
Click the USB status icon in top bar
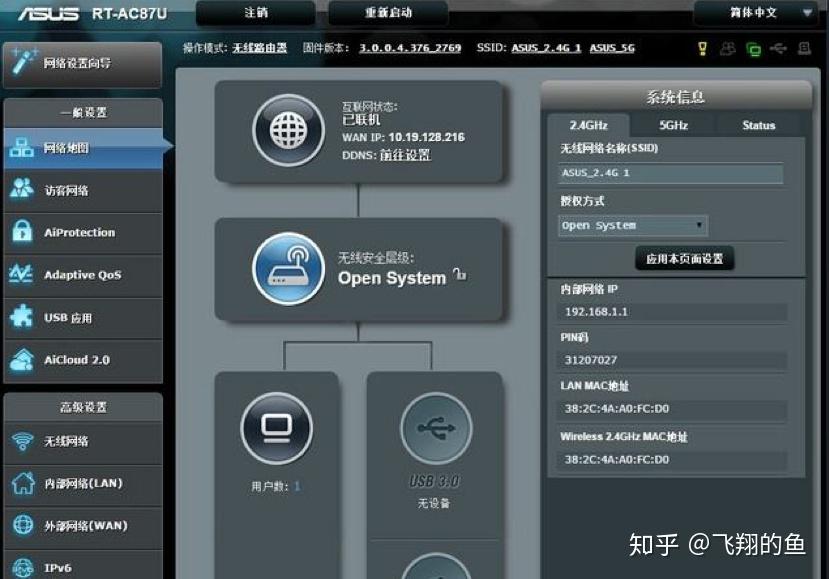click(779, 48)
